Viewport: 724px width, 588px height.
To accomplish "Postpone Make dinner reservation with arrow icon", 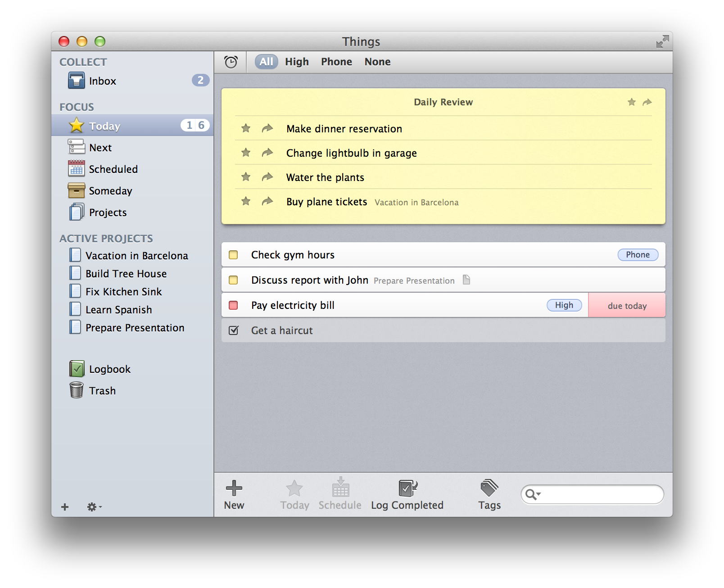I will click(267, 128).
